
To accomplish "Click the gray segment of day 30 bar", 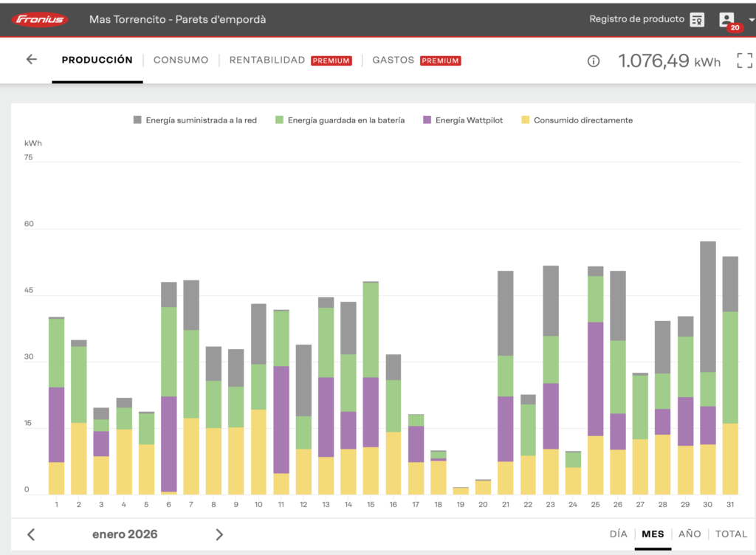I will pos(708,306).
